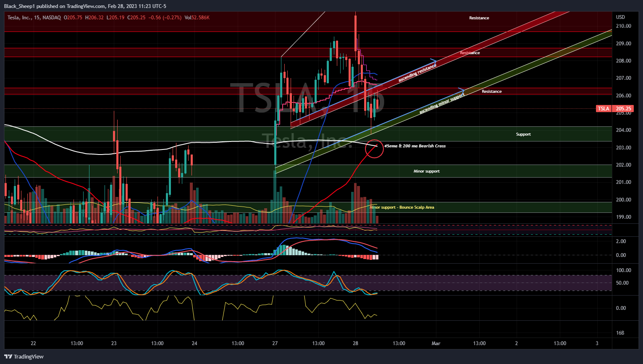The height and width of the screenshot is (364, 643).
Task: Click the 22 date on time axis
Action: pyautogui.click(x=34, y=343)
